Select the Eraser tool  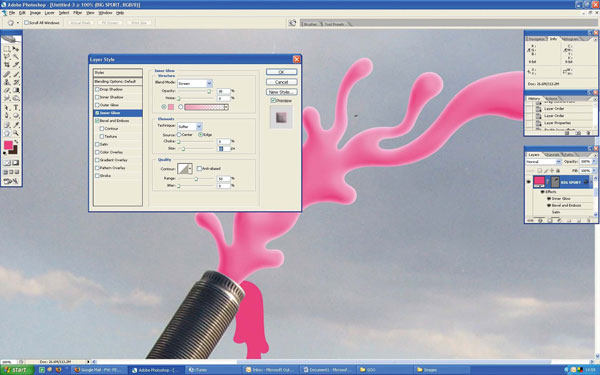[7, 90]
